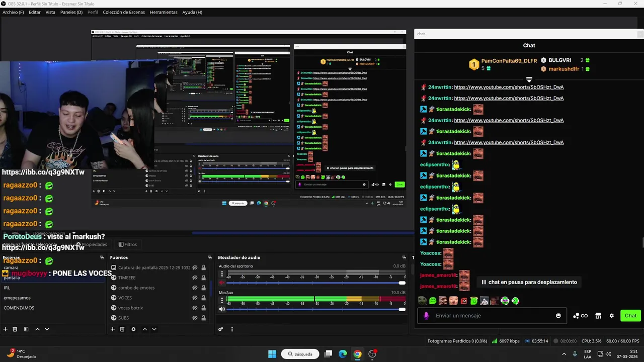Open the Archivo menu
This screenshot has width=644, height=362.
[x=13, y=12]
